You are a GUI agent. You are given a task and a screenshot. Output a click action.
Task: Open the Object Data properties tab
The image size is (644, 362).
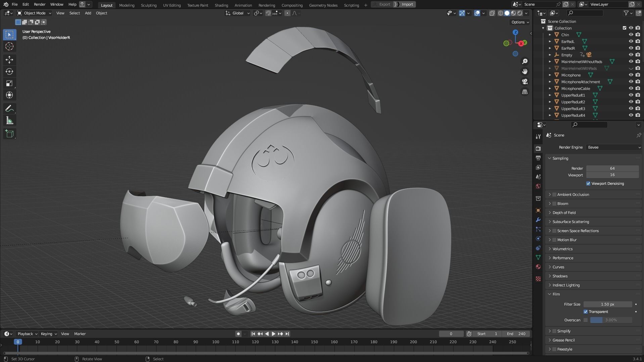tap(538, 257)
